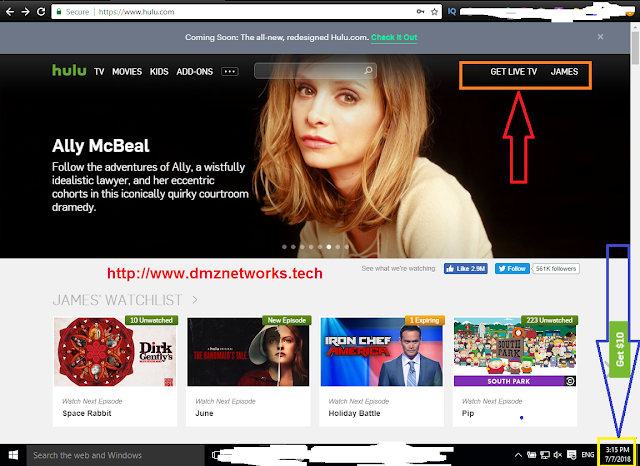This screenshot has width=640, height=466.
Task: Open the Action Center notifications icon
Action: [572, 455]
